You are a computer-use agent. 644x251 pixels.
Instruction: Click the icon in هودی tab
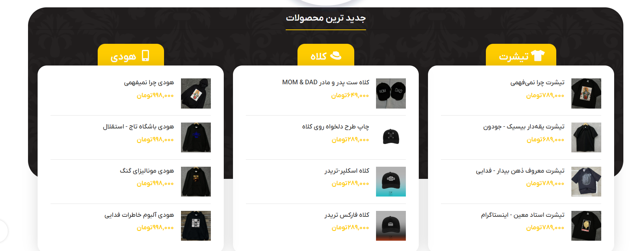coord(146,56)
